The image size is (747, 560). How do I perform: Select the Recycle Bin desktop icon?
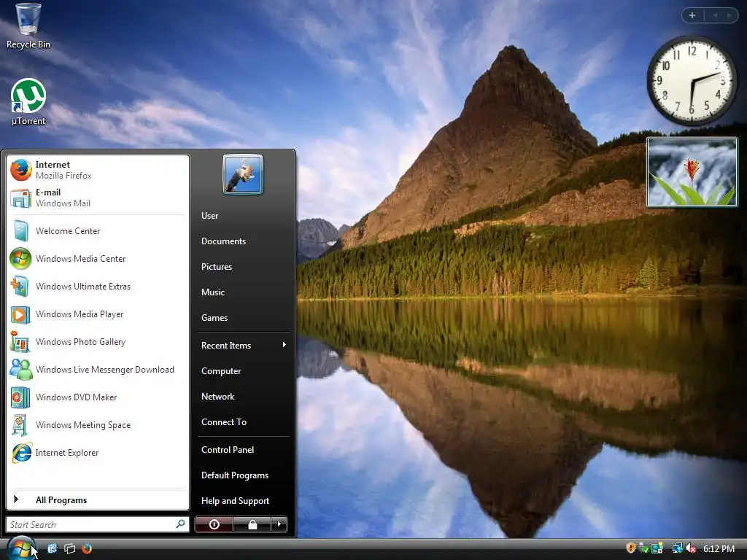click(28, 26)
